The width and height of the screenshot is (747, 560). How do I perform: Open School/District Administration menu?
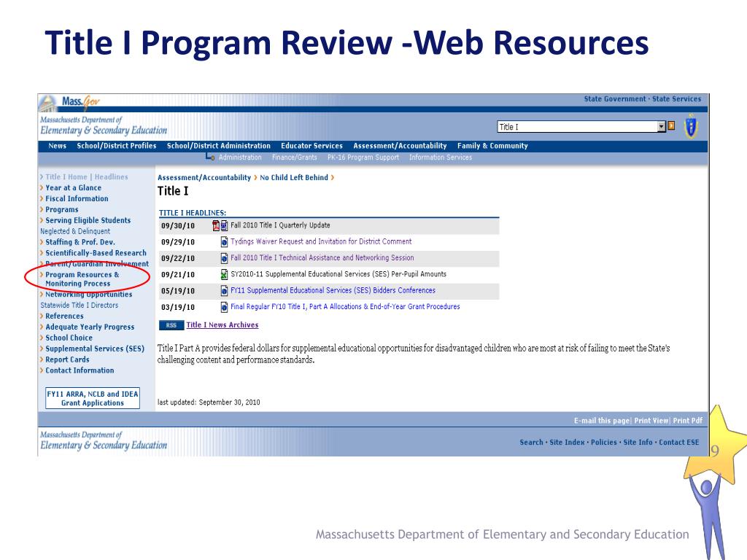tap(219, 146)
